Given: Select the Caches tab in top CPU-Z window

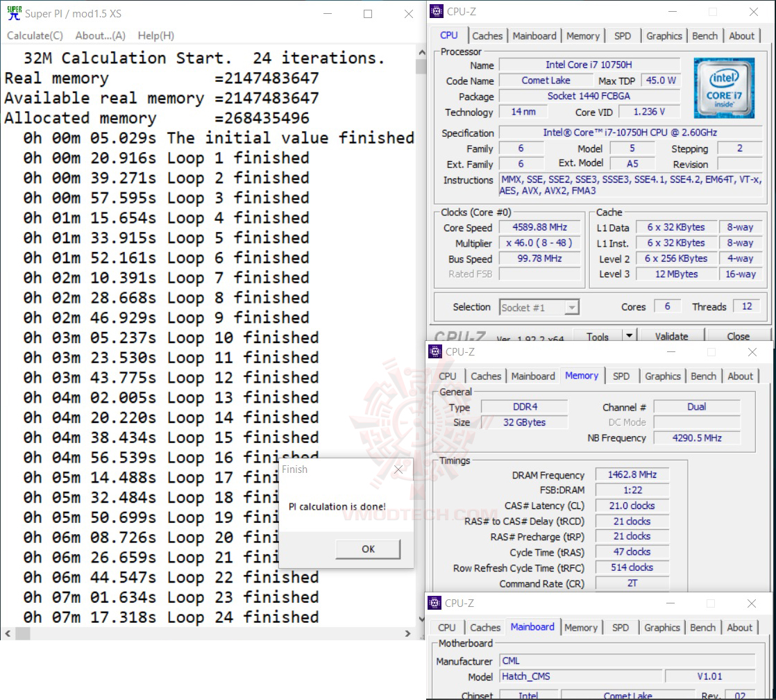Looking at the screenshot, I should pos(487,35).
